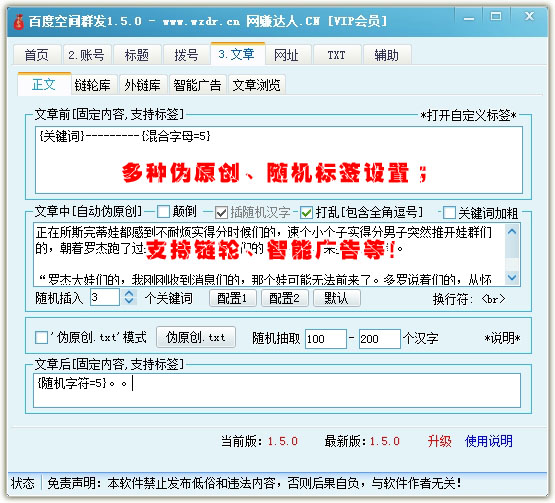Maximize the window

click(496, 17)
